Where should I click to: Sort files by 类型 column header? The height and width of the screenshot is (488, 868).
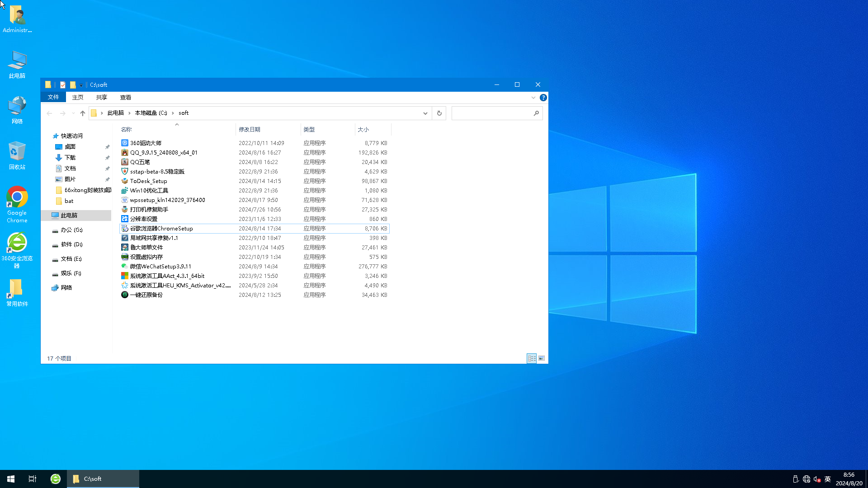click(x=328, y=129)
